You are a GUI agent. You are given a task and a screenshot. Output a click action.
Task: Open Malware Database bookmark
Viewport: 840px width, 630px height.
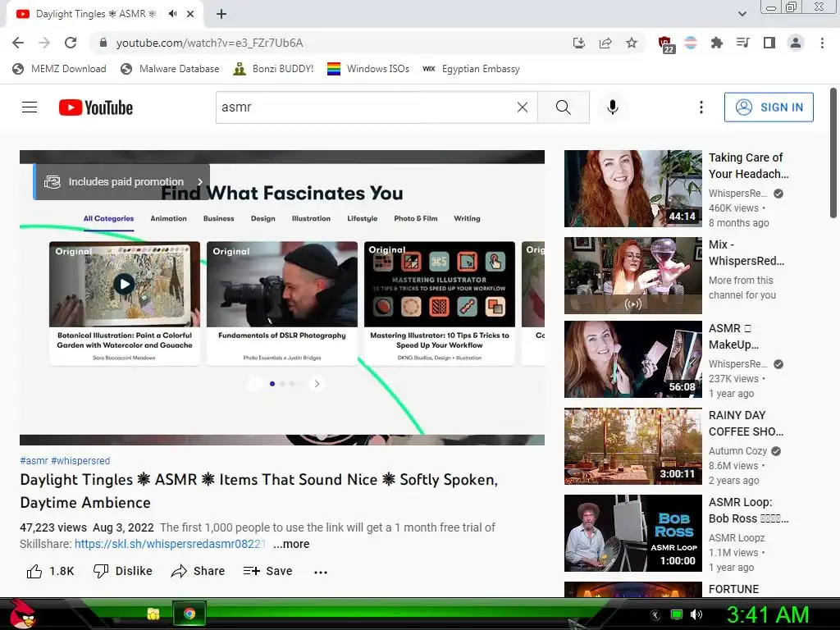point(170,69)
